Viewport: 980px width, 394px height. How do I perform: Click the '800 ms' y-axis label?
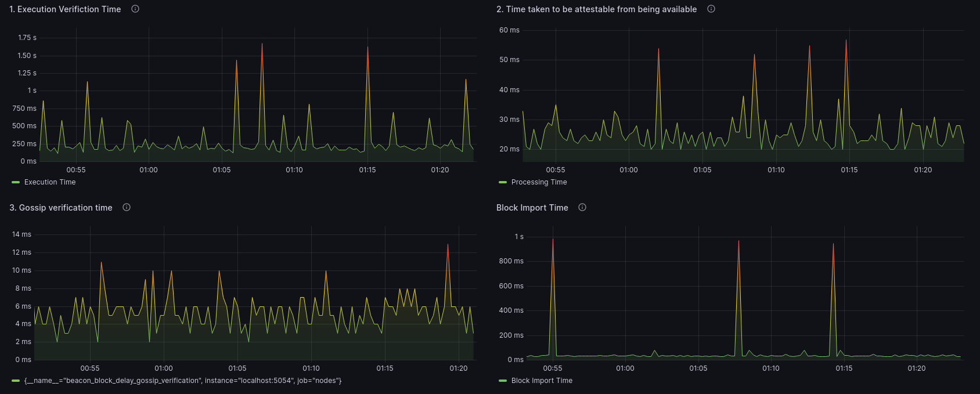[x=511, y=261]
